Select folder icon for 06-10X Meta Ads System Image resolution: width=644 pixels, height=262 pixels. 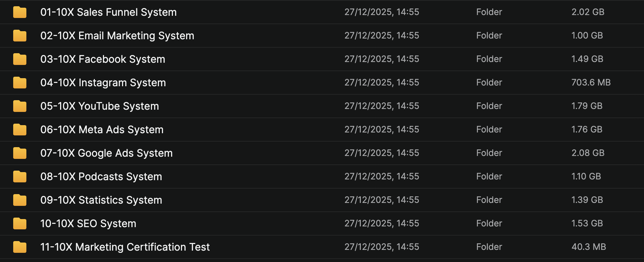coord(20,130)
